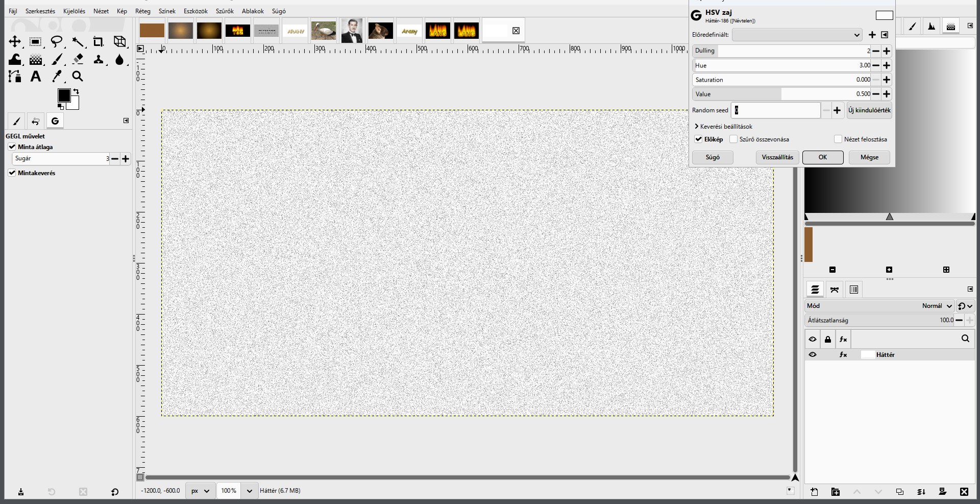Switch to the GEGL tool options tab
Image resolution: width=980 pixels, height=504 pixels.
[55, 121]
